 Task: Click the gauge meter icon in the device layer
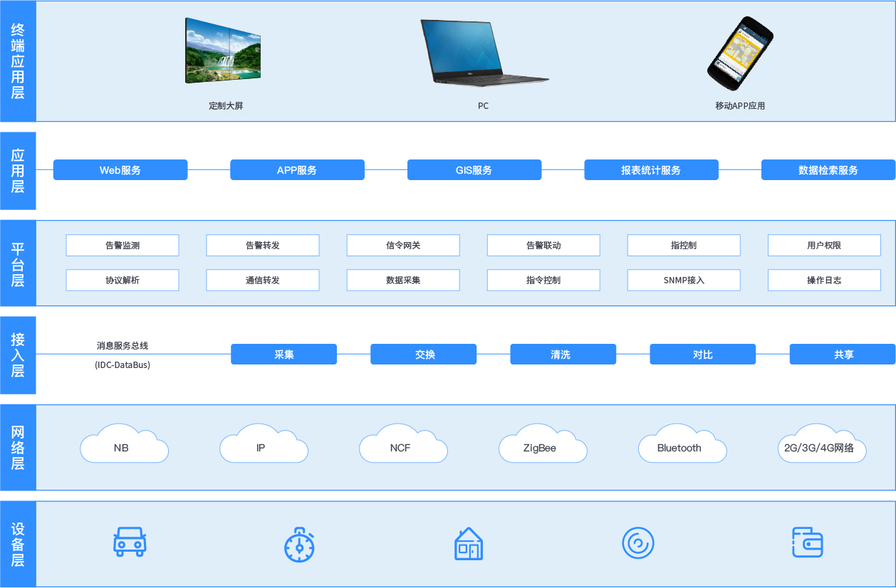coord(298,543)
